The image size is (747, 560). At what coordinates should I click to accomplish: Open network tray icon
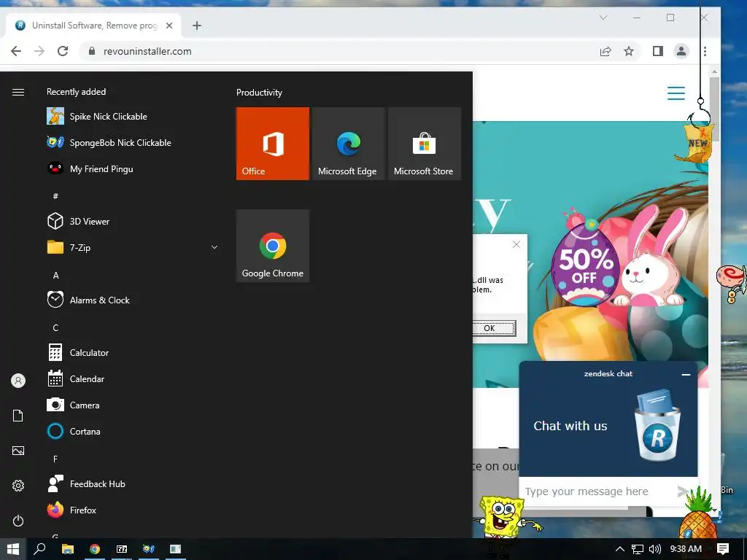[x=638, y=549]
